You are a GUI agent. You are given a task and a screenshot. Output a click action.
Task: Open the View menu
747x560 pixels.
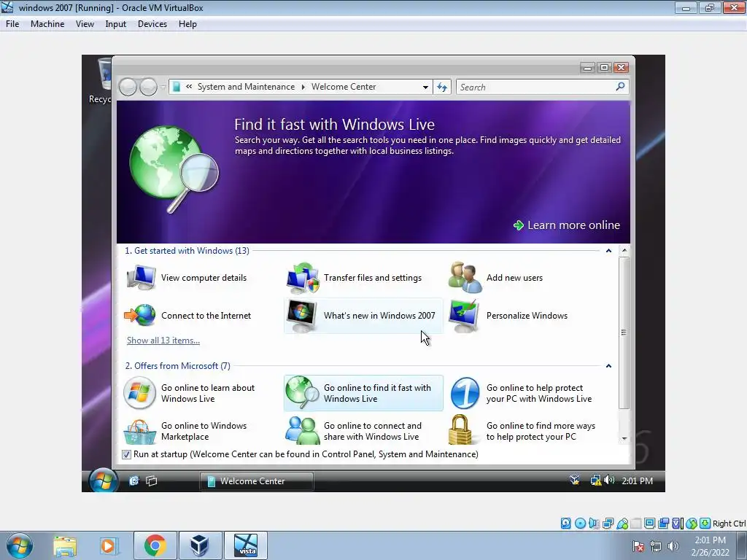coord(85,24)
